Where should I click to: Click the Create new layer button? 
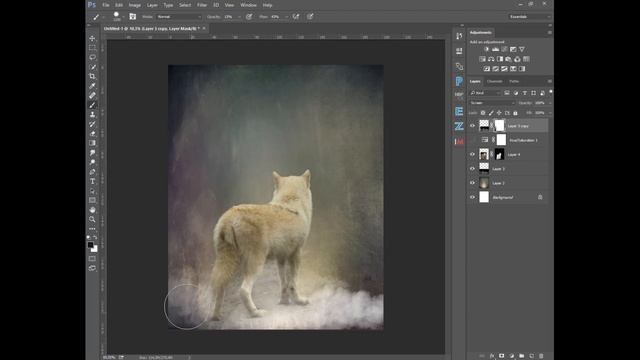[x=531, y=356]
